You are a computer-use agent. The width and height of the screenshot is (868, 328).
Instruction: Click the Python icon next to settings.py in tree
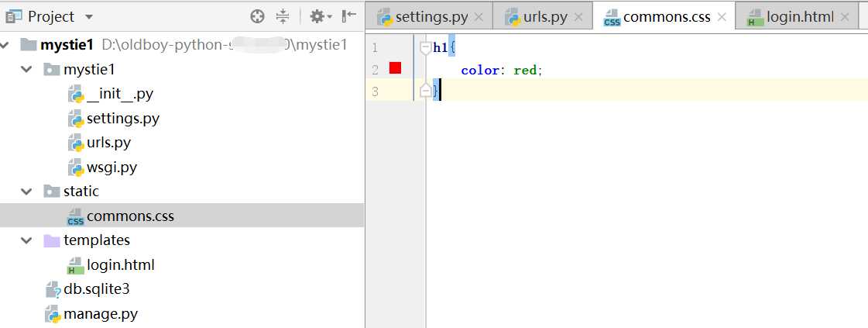pyautogui.click(x=75, y=118)
